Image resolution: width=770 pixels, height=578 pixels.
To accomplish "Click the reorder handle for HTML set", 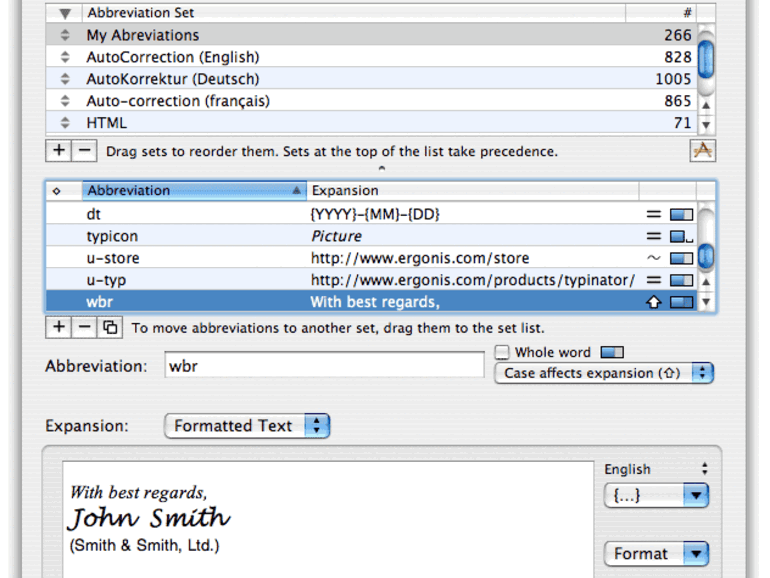I will pos(65,122).
